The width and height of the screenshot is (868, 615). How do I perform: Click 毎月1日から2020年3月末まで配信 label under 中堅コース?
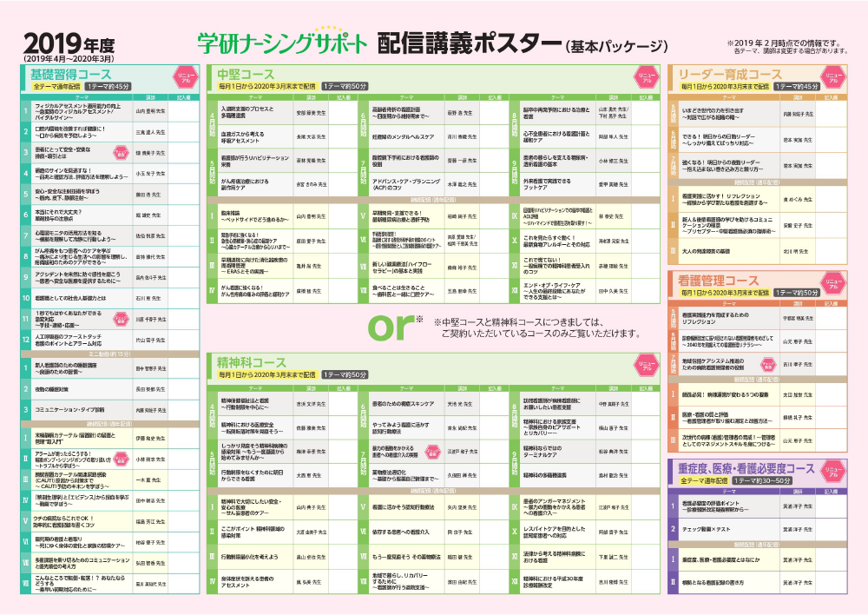pyautogui.click(x=266, y=87)
